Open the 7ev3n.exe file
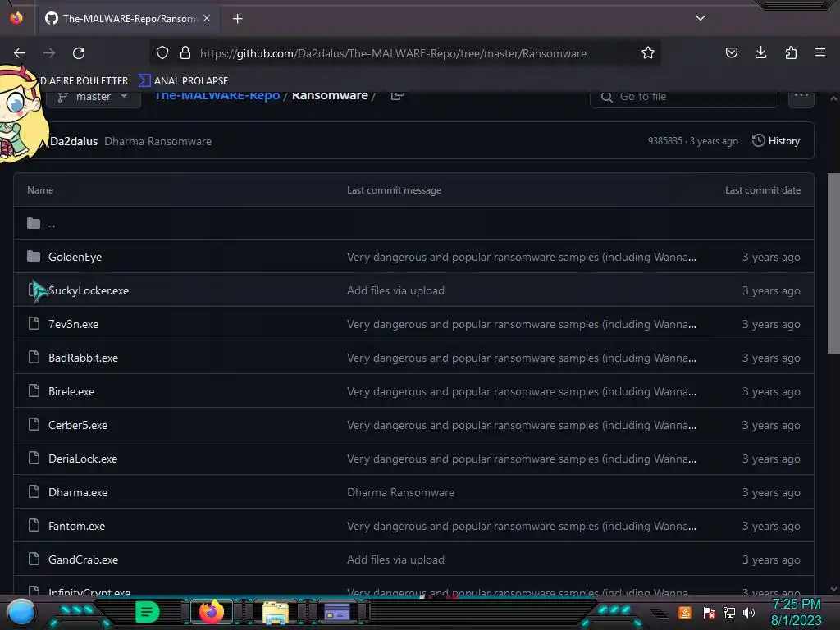The height and width of the screenshot is (630, 840). tap(73, 325)
